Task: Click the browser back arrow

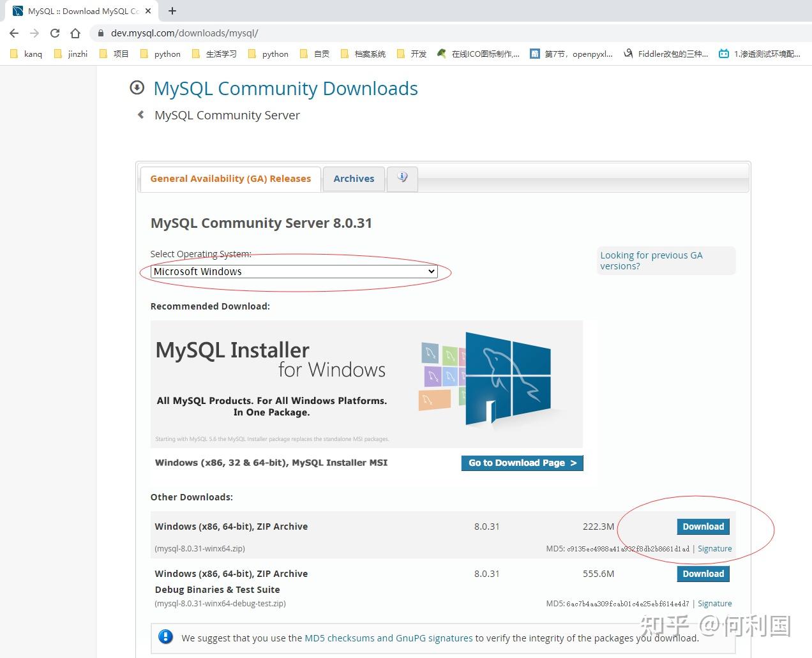Action: point(13,33)
